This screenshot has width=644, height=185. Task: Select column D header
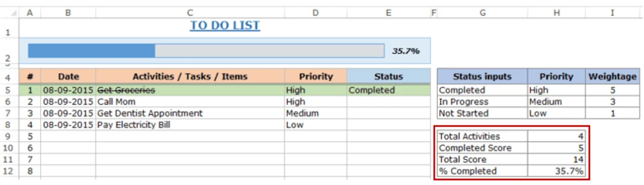click(315, 13)
